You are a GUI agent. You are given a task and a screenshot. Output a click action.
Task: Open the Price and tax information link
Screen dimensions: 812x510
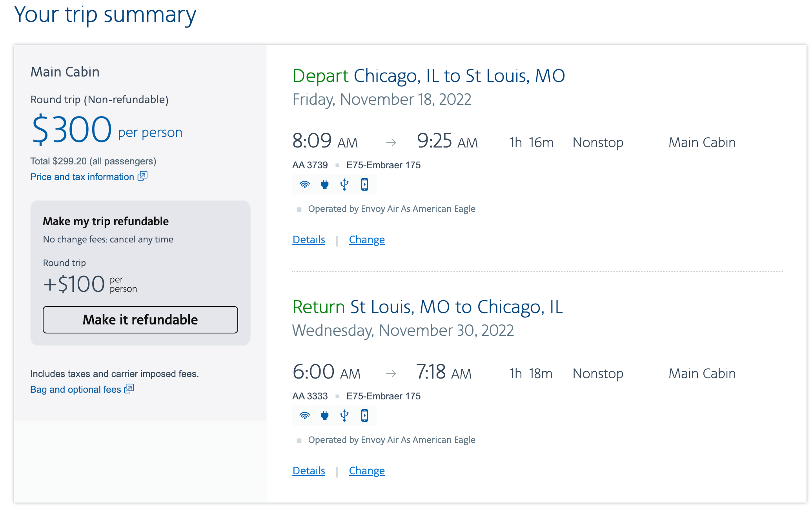(80, 176)
